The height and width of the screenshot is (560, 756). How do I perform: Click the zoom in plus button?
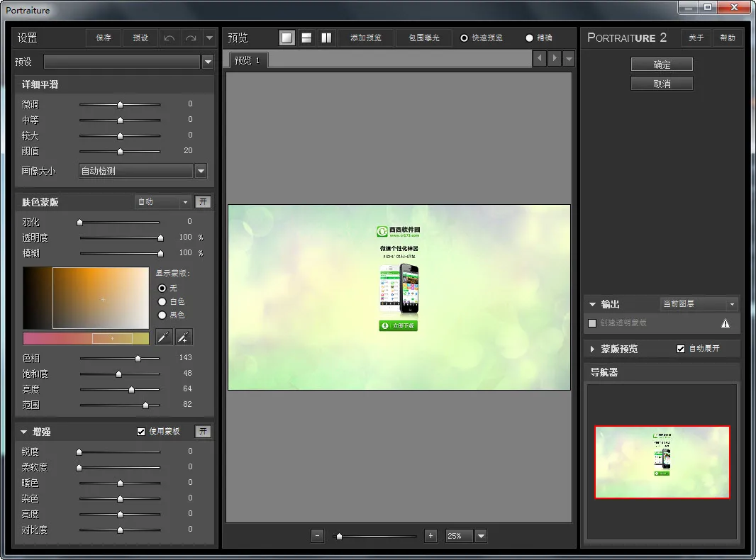(x=430, y=536)
